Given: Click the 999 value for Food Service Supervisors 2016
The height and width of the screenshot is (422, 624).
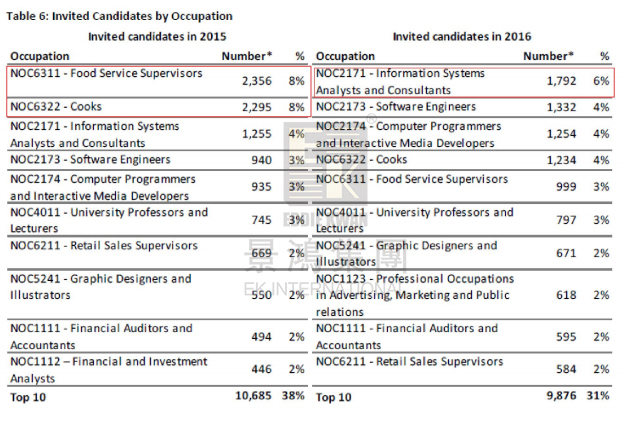Looking at the screenshot, I should point(566,187).
